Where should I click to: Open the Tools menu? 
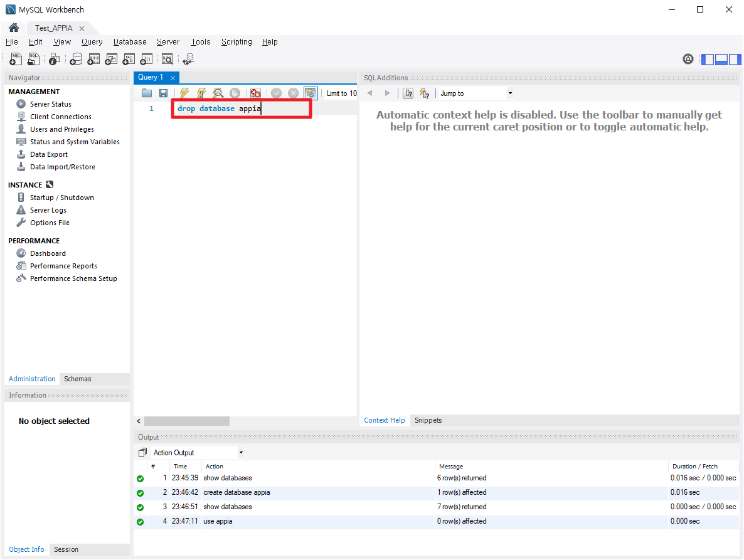[201, 42]
